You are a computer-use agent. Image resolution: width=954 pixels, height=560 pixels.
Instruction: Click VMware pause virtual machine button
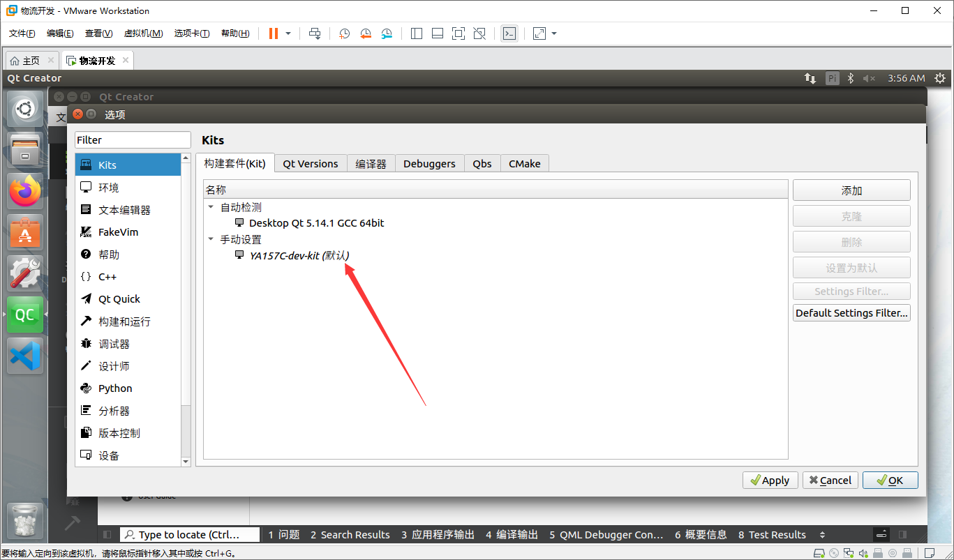pyautogui.click(x=273, y=33)
